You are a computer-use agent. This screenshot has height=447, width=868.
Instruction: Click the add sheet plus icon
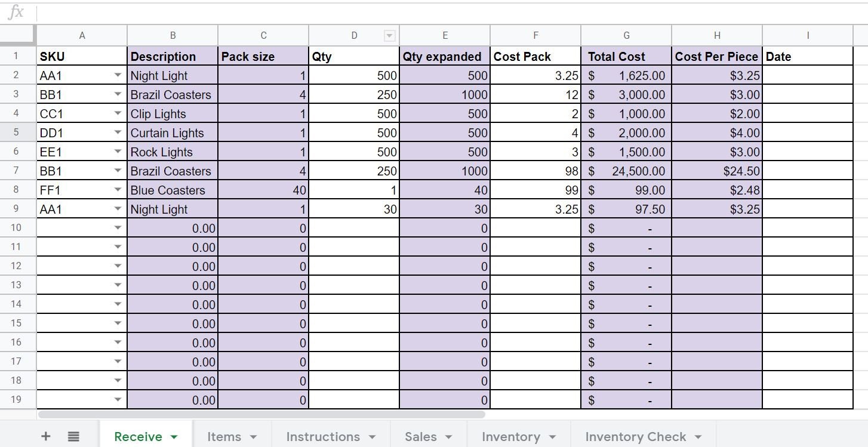pos(45,436)
